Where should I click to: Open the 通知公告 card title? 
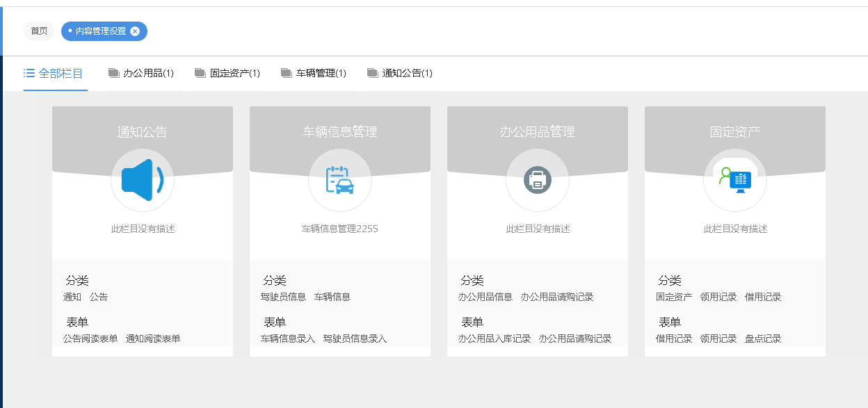pos(143,131)
